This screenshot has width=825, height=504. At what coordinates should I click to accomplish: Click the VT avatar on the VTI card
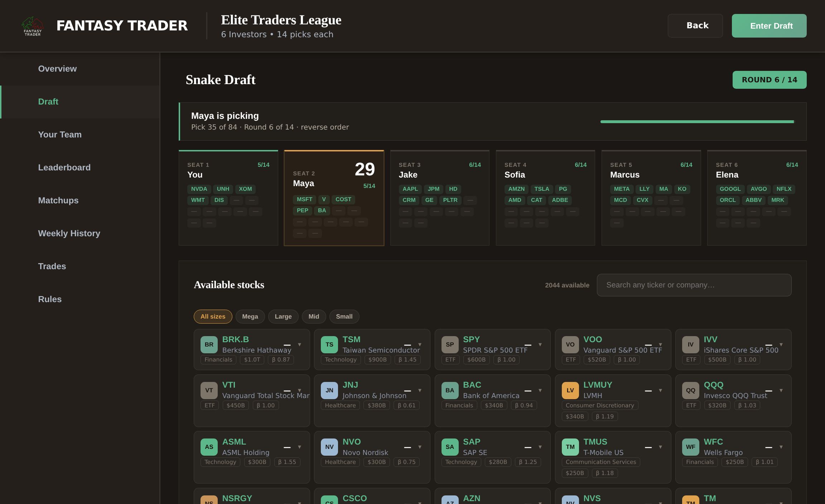(209, 391)
